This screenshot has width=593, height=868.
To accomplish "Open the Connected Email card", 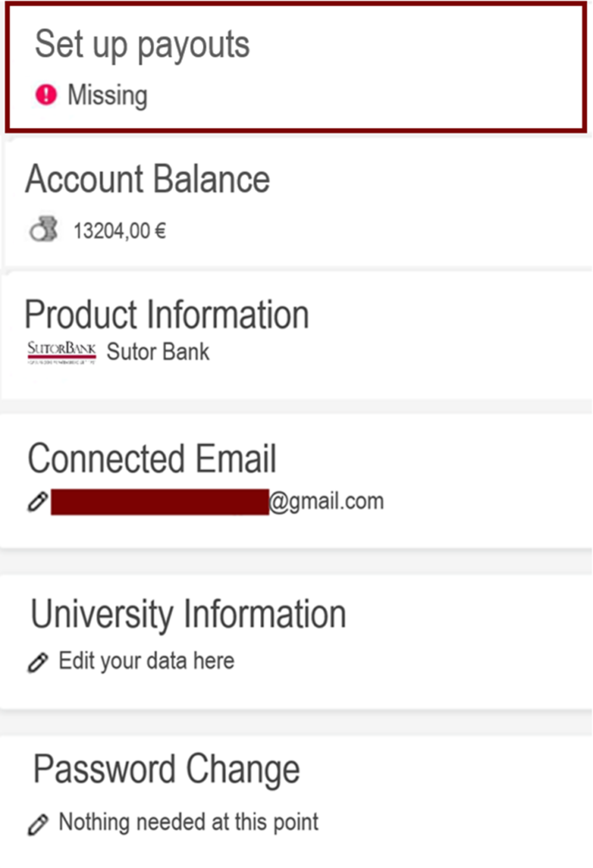I will [x=152, y=458].
